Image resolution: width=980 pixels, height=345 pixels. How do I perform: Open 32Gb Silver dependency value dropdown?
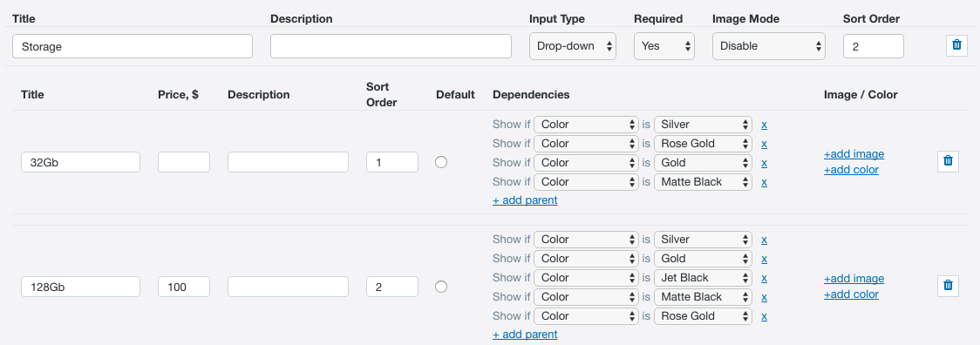[x=703, y=125]
